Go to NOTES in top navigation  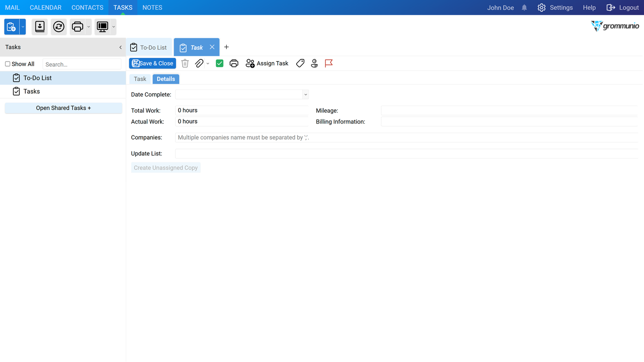(x=152, y=7)
